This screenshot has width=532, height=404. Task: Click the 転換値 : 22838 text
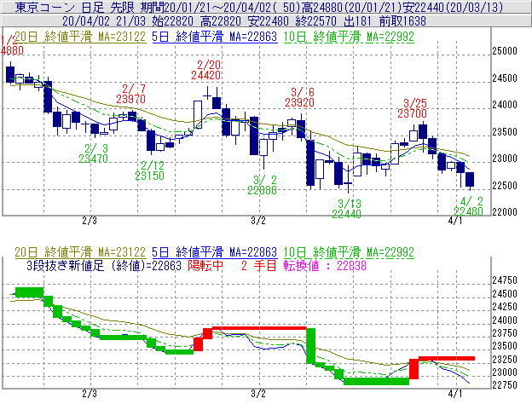tap(325, 265)
